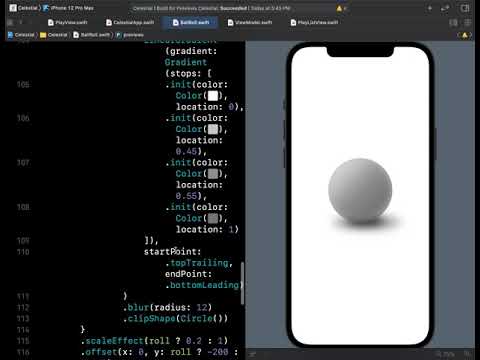Click the BallRoll.swift breadcrumb
Screen dimensions: 480x360
point(91,35)
